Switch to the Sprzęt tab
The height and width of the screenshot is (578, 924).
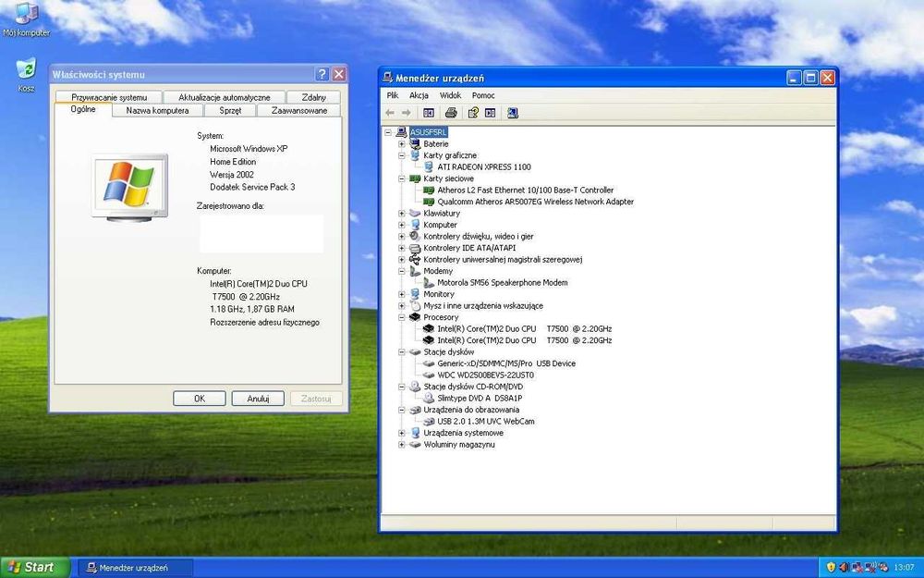(x=230, y=111)
